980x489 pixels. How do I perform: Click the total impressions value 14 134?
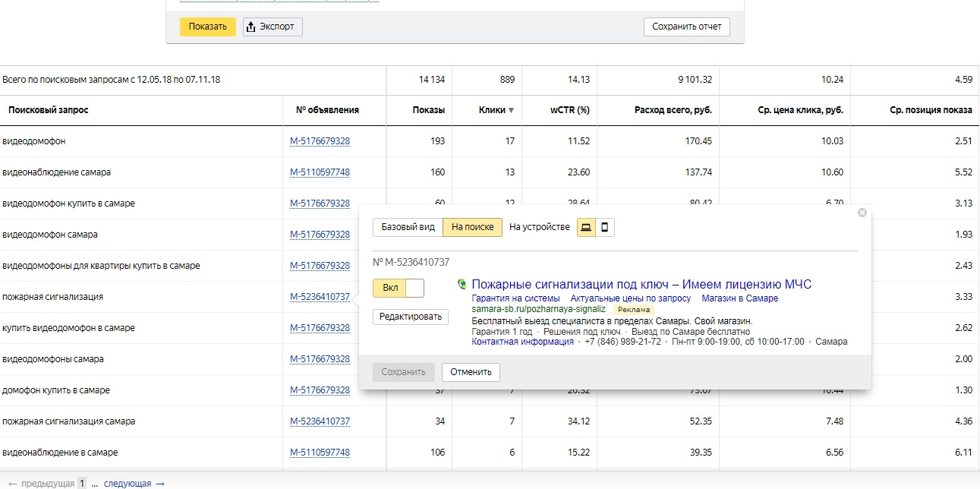pos(432,80)
